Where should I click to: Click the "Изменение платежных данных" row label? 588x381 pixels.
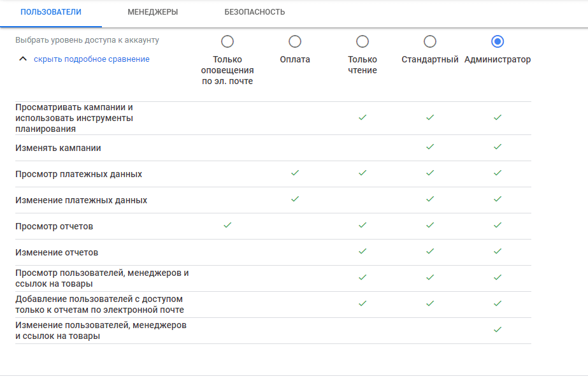(82, 200)
